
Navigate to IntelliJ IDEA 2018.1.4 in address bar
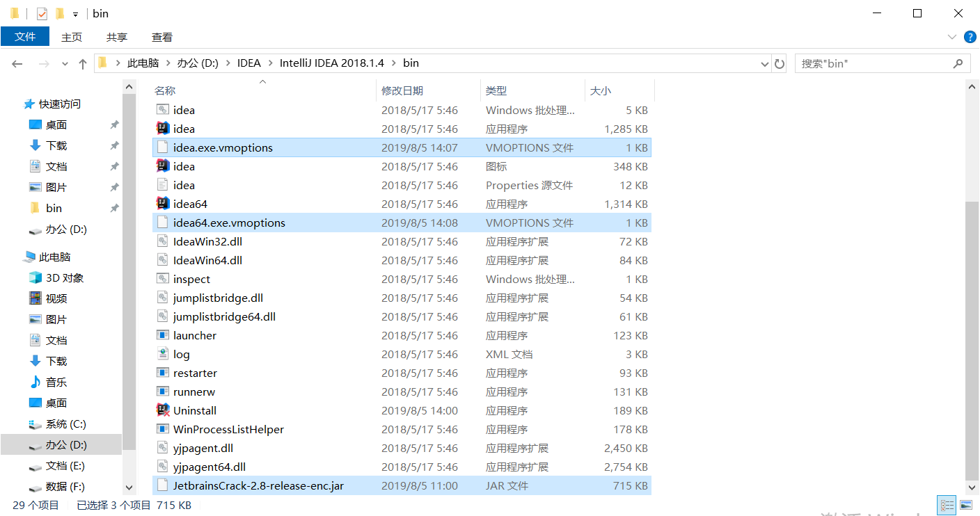332,63
